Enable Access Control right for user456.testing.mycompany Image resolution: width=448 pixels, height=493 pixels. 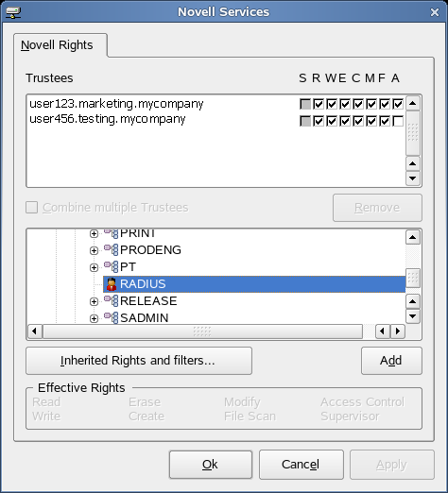398,121
